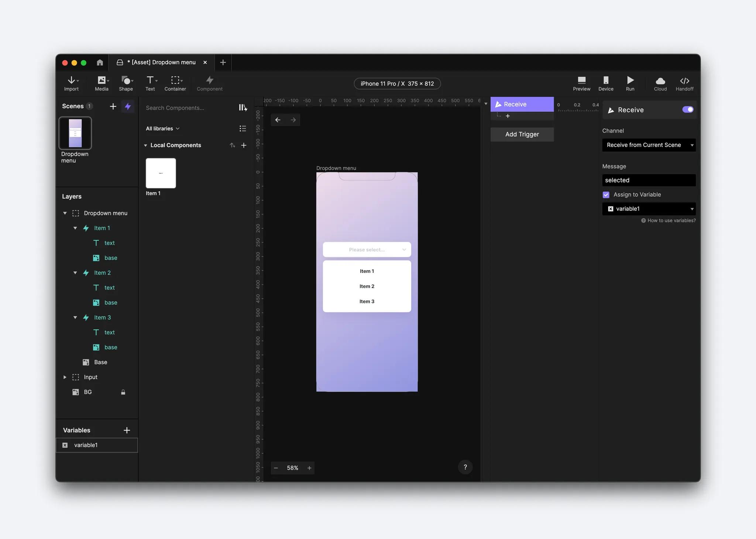Toggle the Receive trigger switch

tap(688, 110)
